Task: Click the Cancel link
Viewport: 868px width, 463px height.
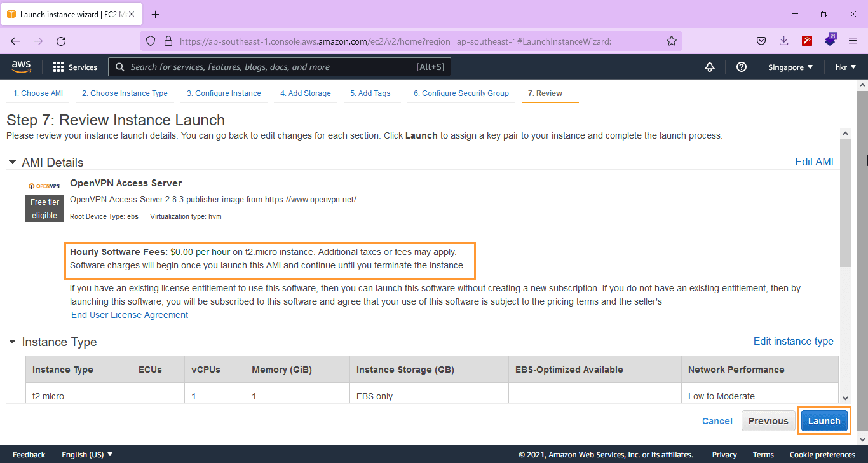Action: [717, 421]
